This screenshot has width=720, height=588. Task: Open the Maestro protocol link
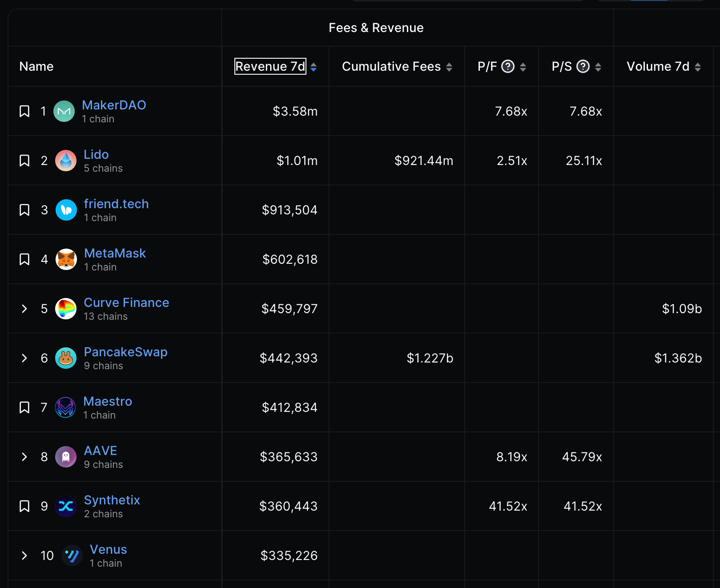(108, 401)
